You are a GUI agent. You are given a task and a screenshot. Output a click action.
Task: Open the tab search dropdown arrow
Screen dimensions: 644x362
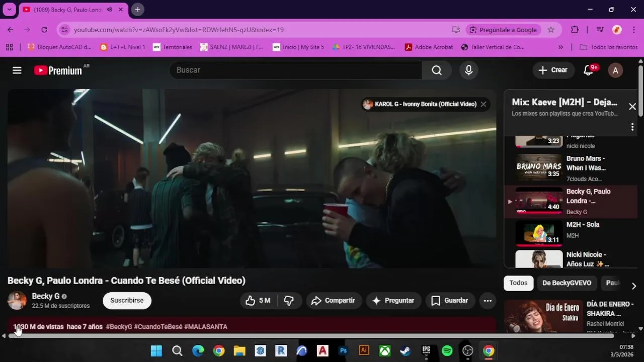point(9,10)
